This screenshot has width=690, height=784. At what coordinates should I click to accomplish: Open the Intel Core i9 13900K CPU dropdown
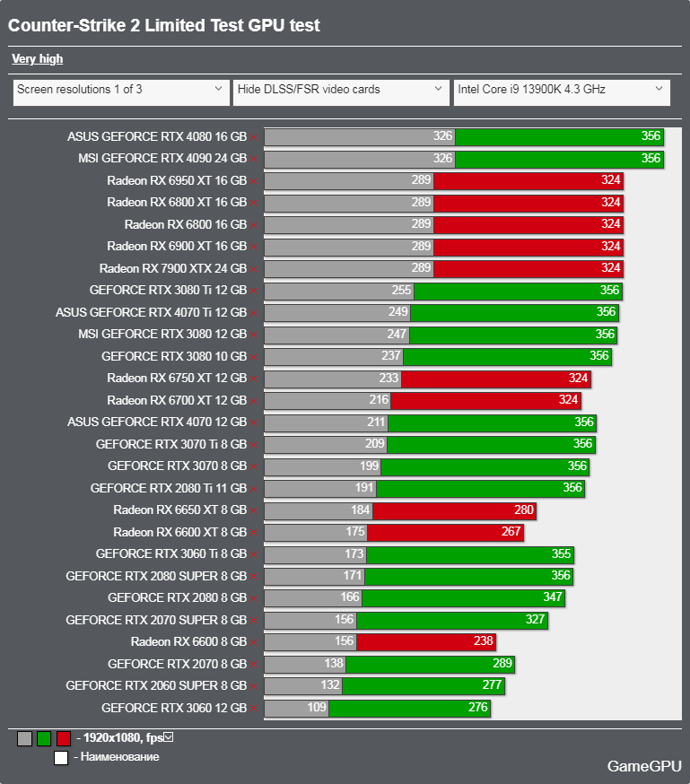click(562, 92)
